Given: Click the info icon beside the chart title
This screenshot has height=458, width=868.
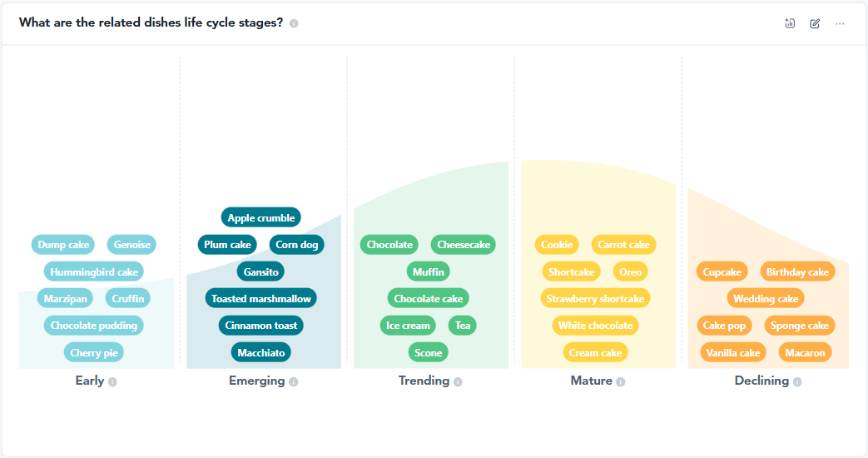Looking at the screenshot, I should point(294,23).
